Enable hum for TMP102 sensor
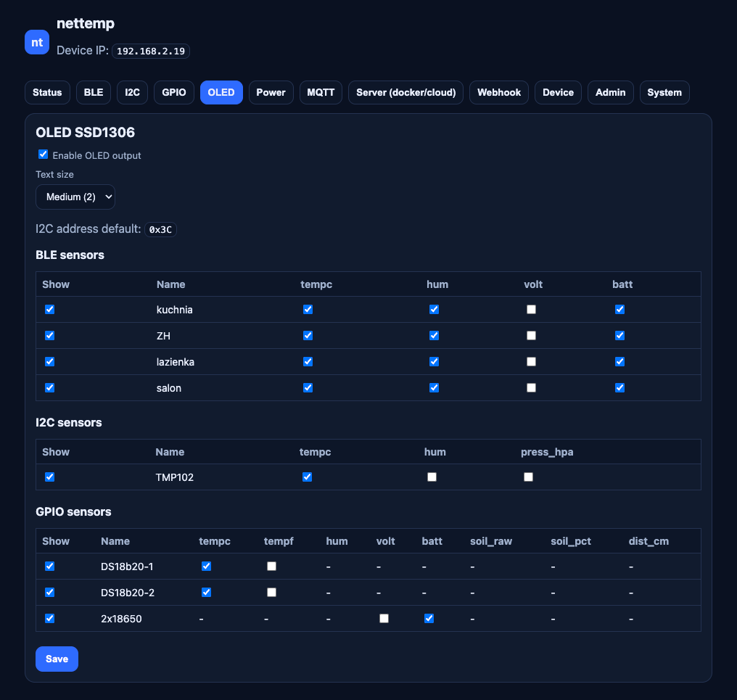 (x=432, y=477)
